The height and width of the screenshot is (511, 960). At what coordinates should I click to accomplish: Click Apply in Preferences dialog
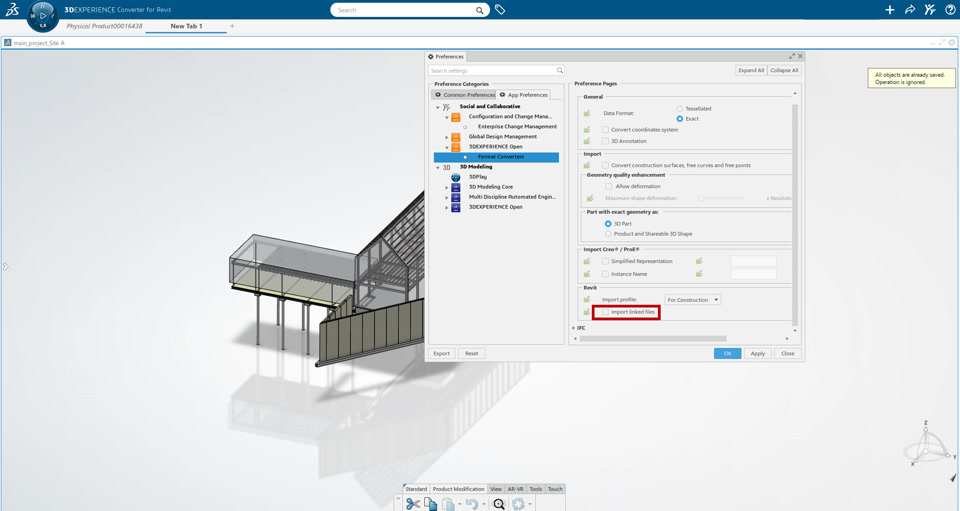pos(758,353)
